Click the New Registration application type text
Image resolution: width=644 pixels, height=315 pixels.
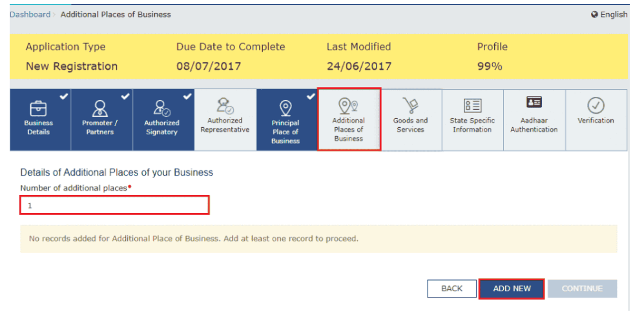tap(72, 66)
